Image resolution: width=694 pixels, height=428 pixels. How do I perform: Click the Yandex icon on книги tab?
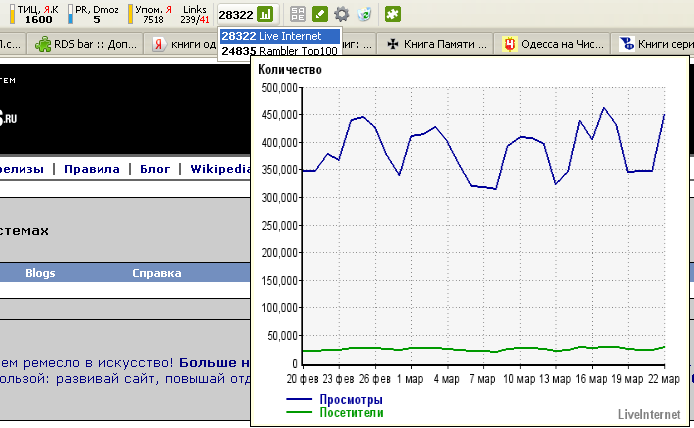tap(158, 44)
